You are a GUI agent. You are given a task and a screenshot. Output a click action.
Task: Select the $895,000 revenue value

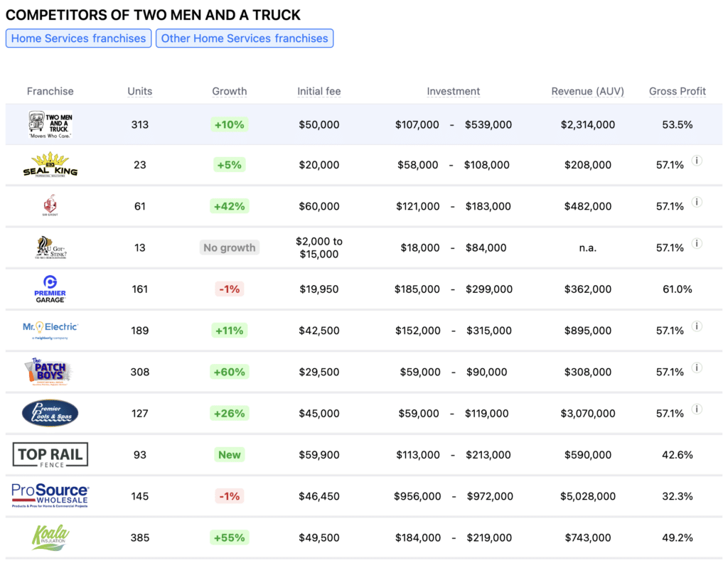pyautogui.click(x=587, y=331)
